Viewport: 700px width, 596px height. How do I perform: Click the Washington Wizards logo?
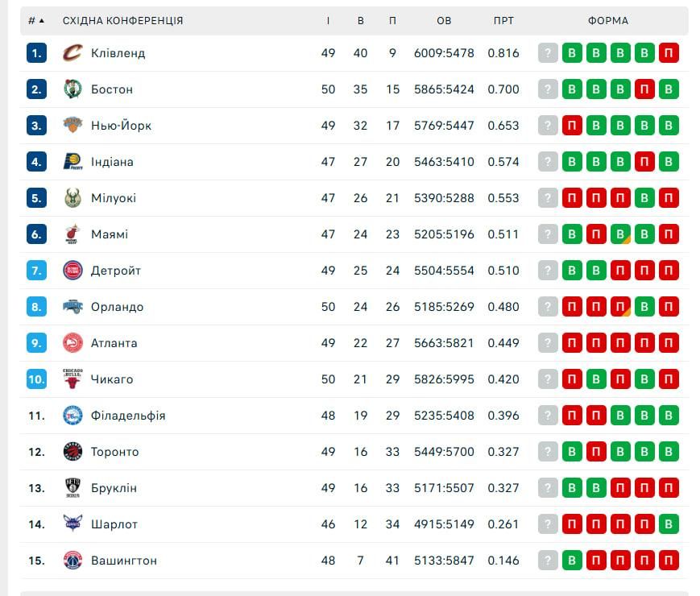[x=72, y=561]
